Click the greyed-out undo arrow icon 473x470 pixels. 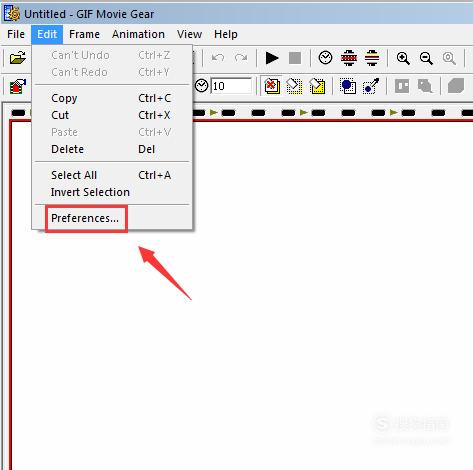pos(218,58)
